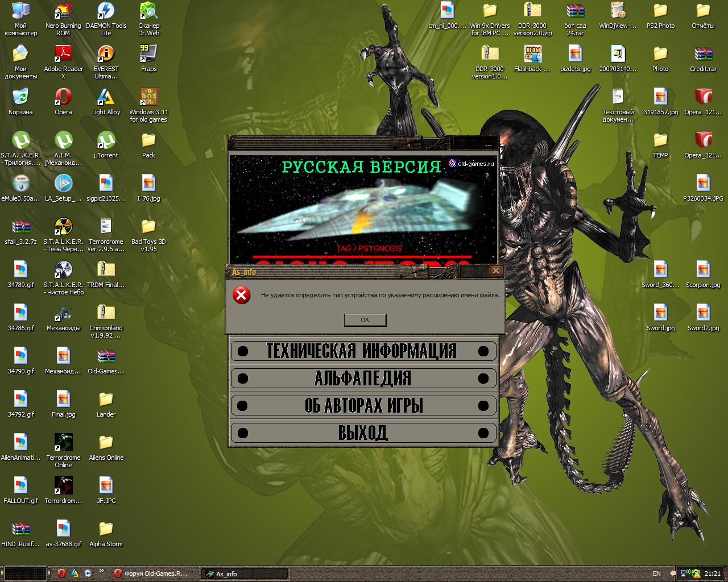Image resolution: width=728 pixels, height=582 pixels.
Task: Launch DAEMON Tools Lite from the desktop
Action: click(x=106, y=13)
